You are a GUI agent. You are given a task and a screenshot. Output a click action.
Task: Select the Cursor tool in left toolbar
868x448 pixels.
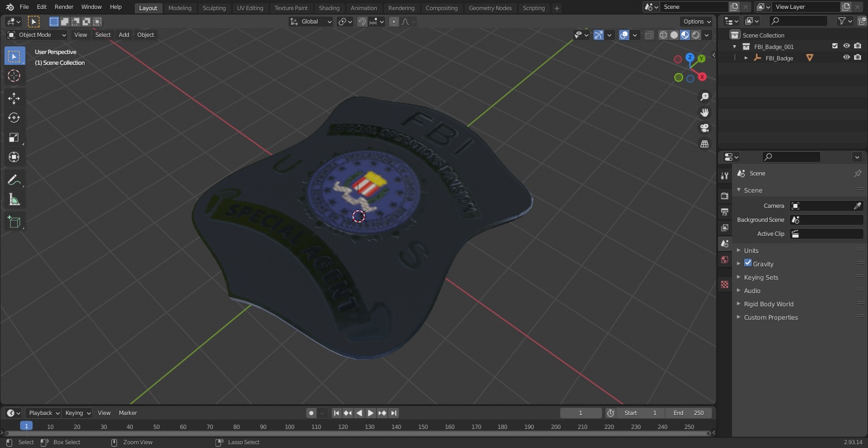pyautogui.click(x=14, y=76)
